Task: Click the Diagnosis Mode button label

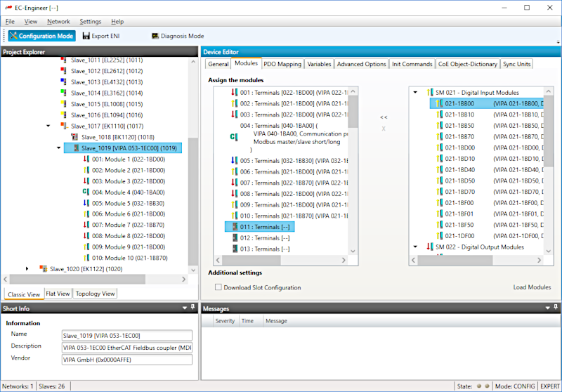Action: (x=182, y=36)
